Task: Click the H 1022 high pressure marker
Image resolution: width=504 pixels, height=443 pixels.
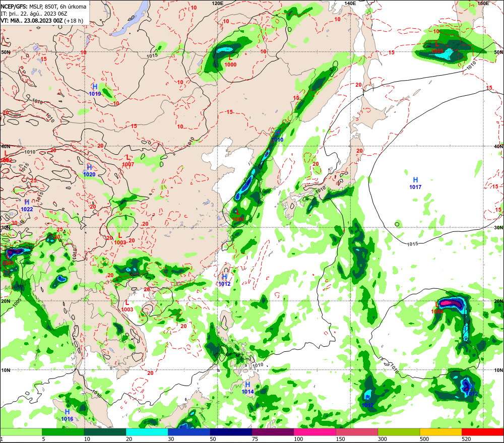Action: tap(27, 206)
